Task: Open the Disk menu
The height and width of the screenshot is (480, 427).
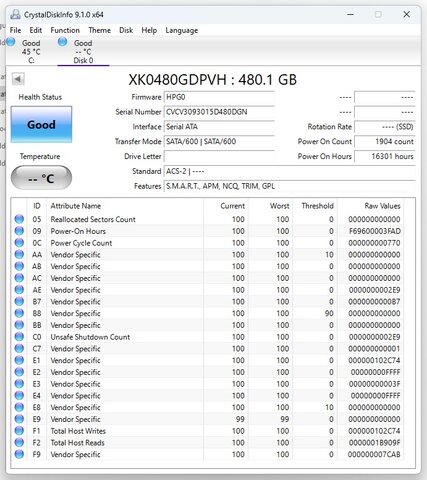Action: [x=126, y=30]
